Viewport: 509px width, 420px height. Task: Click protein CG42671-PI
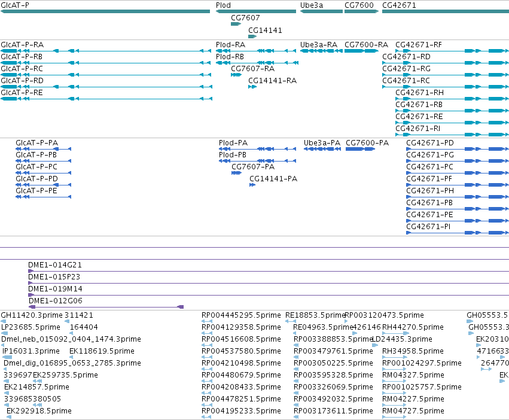[x=428, y=227]
